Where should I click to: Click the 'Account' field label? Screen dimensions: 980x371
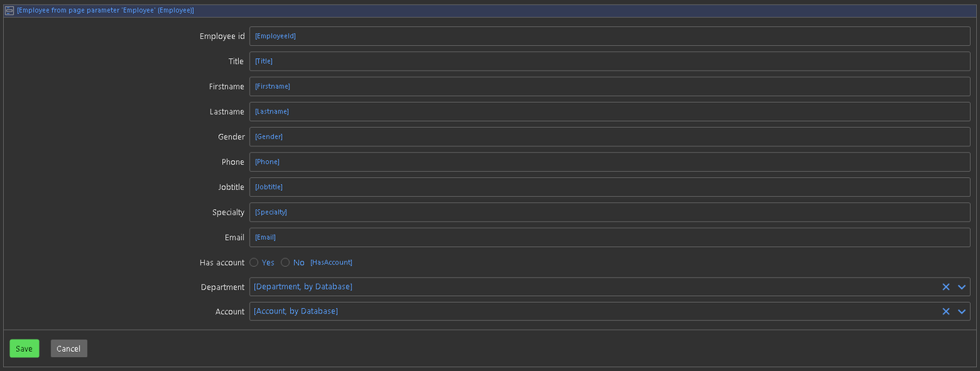230,312
